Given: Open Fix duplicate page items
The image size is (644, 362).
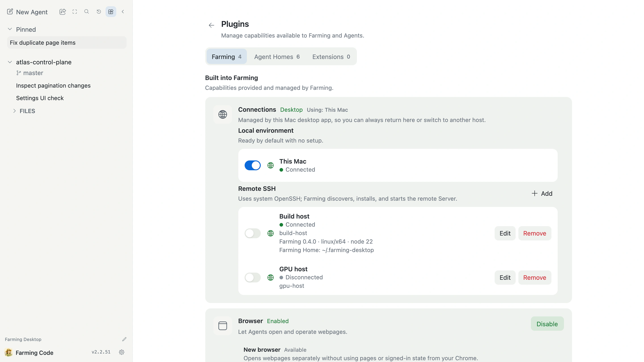Looking at the screenshot, I should click(67, 43).
